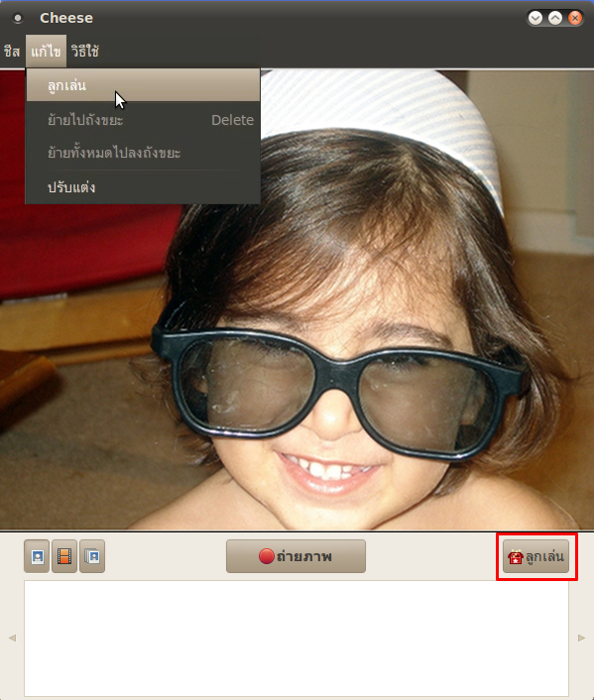This screenshot has width=594, height=700.
Task: Click the Cheese window menu dot icon
Action: 18,18
